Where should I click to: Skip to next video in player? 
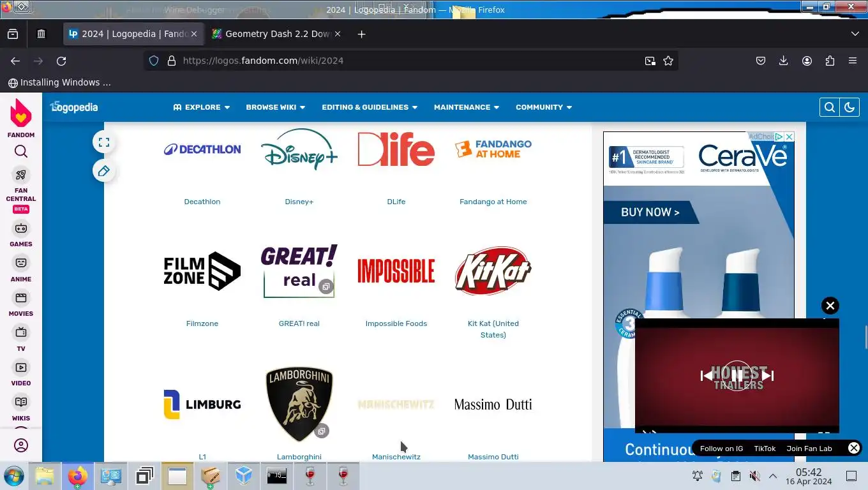tap(768, 376)
